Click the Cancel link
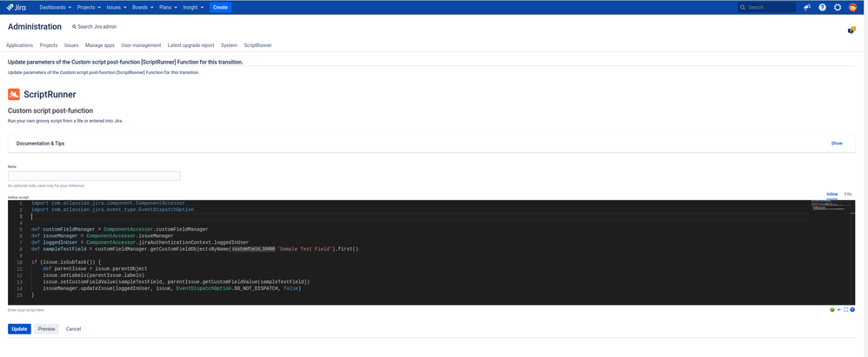This screenshot has width=868, height=357. click(x=74, y=329)
